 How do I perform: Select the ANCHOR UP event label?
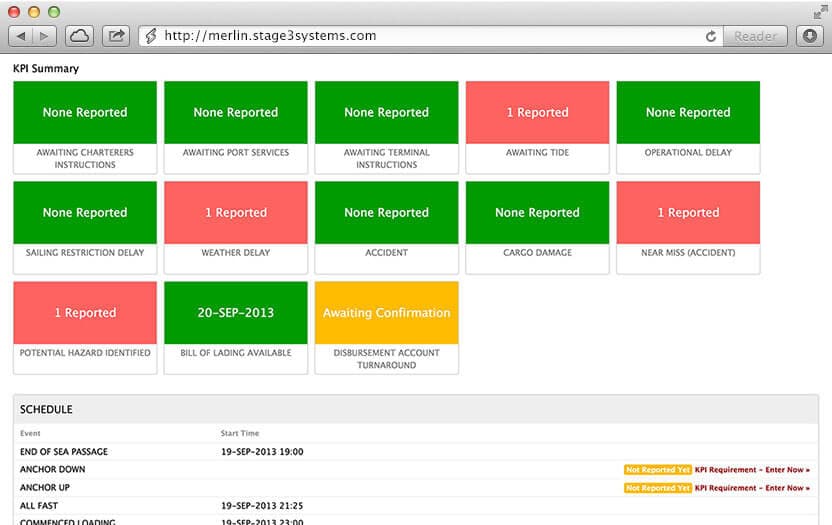(45, 487)
